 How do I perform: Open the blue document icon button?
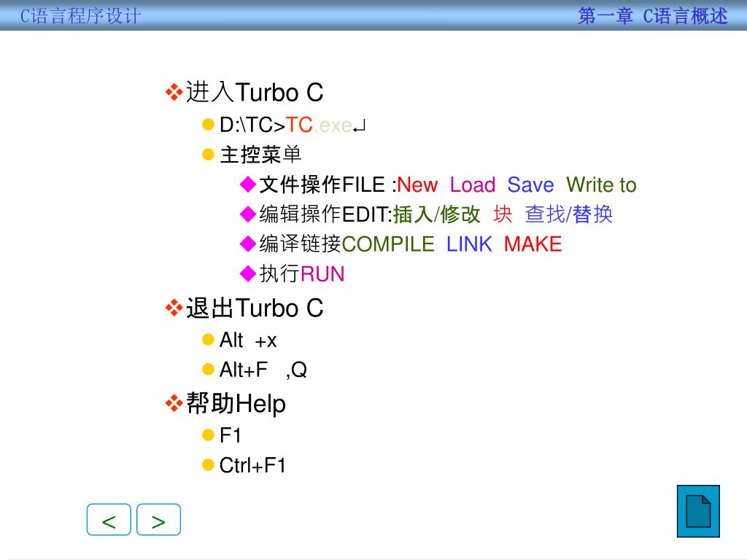[x=698, y=511]
